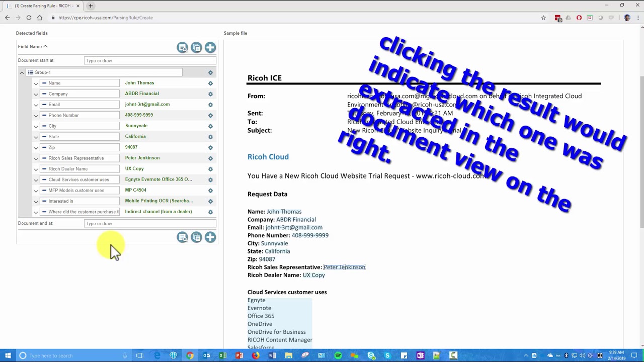The width and height of the screenshot is (644, 362).
Task: Select the ABDR Financial extracted result
Action: click(x=142, y=94)
